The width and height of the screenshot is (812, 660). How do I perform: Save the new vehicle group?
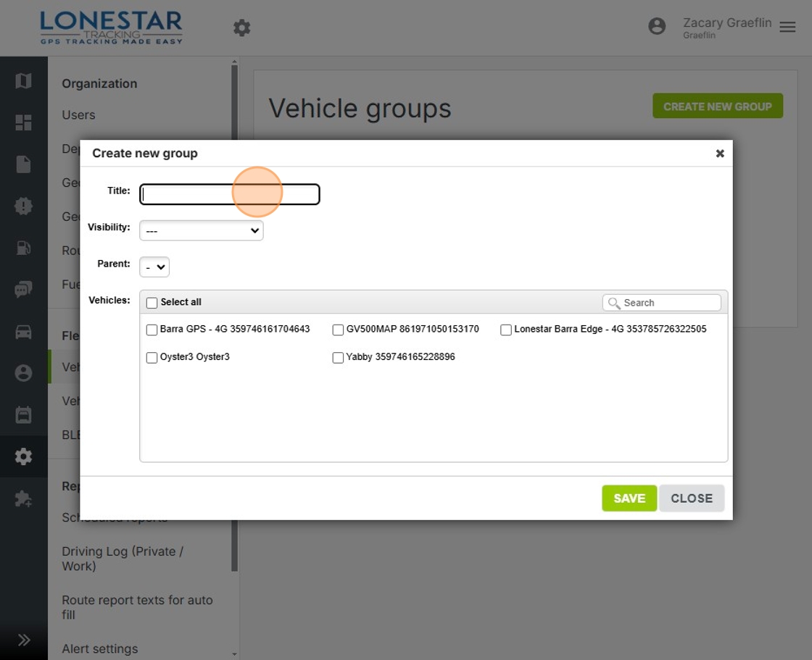(629, 498)
